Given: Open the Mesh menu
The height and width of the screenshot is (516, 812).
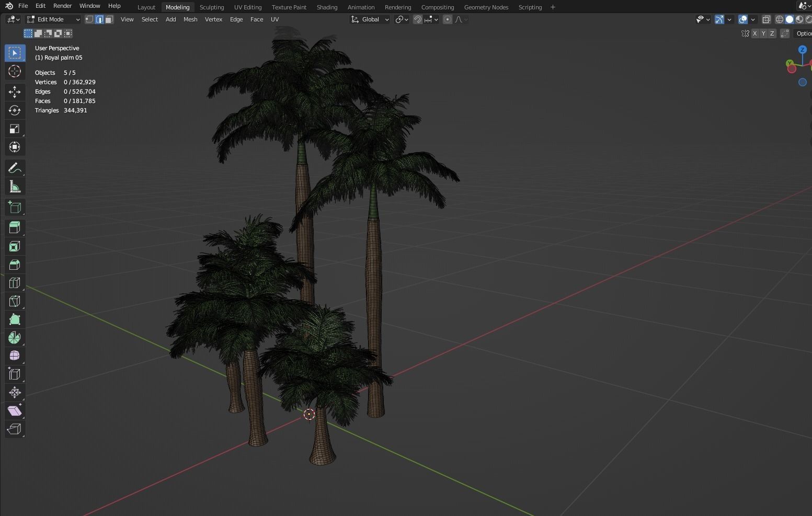Looking at the screenshot, I should 190,19.
